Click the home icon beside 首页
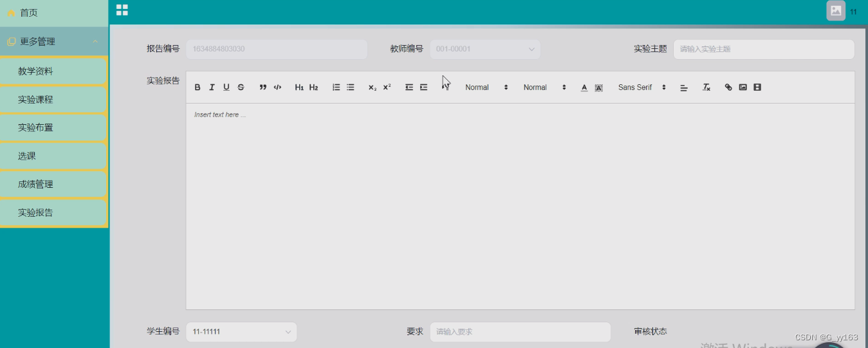The height and width of the screenshot is (348, 868). 11,13
